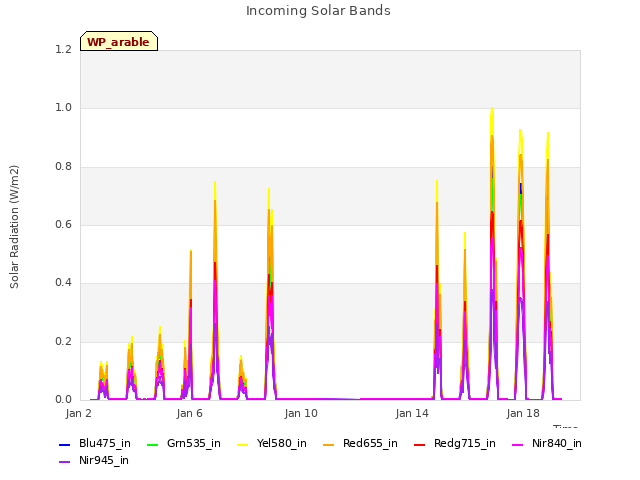Click the WP_arable annotation label

click(119, 41)
